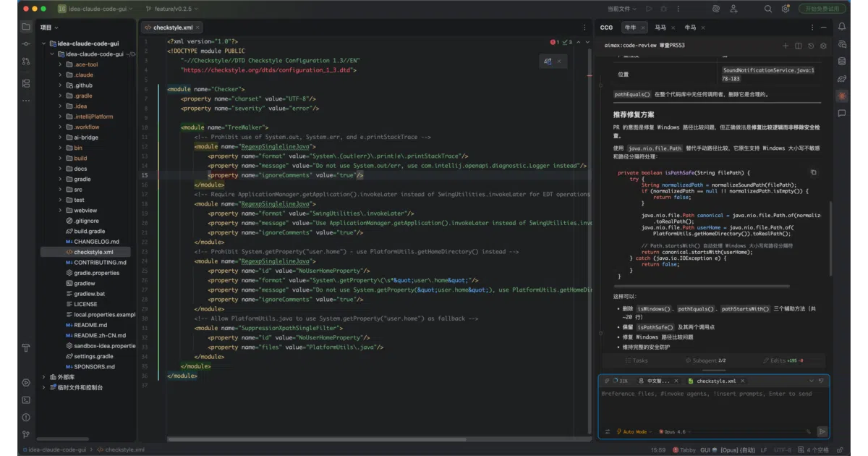
Task: Open the Notifications bell icon
Action: [x=842, y=27]
